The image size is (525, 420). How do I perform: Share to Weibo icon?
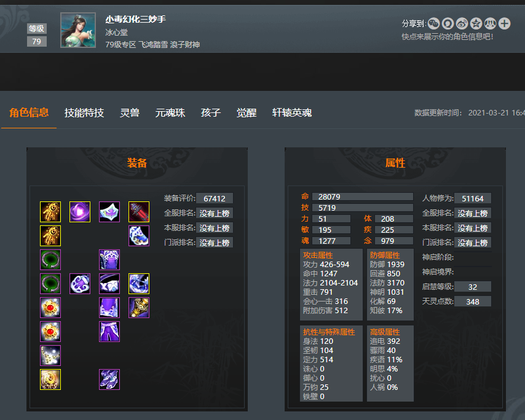point(462,23)
